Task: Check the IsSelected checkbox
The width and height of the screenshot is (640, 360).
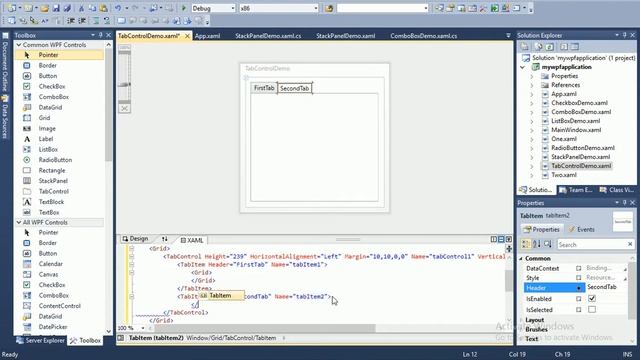Action: pyautogui.click(x=592, y=309)
